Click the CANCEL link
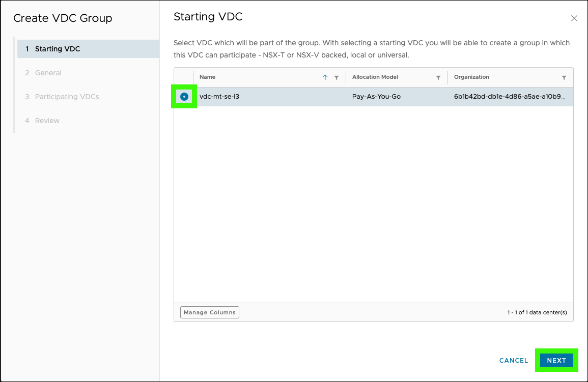The width and height of the screenshot is (588, 382). [513, 360]
